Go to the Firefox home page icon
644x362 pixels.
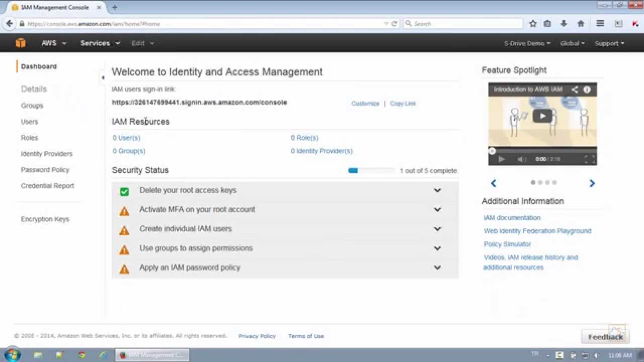coord(581,24)
